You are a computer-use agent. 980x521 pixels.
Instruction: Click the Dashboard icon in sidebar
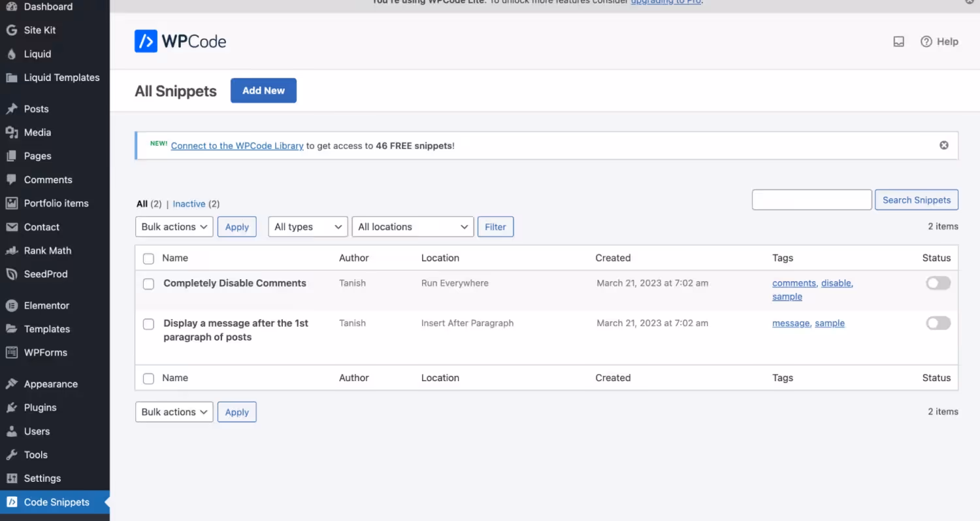[x=11, y=7]
